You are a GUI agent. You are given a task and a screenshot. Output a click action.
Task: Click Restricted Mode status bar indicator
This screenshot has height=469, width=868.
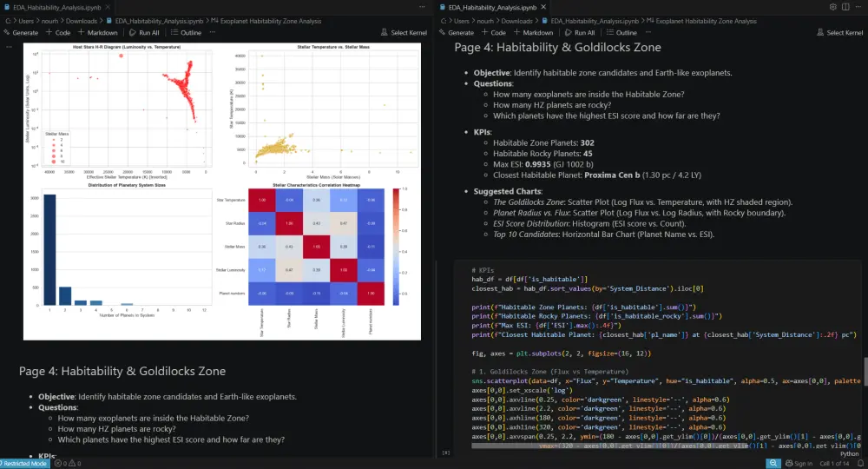24,464
